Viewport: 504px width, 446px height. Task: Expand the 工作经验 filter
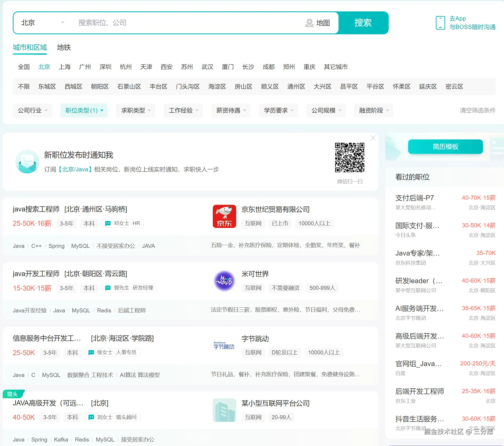click(x=183, y=110)
